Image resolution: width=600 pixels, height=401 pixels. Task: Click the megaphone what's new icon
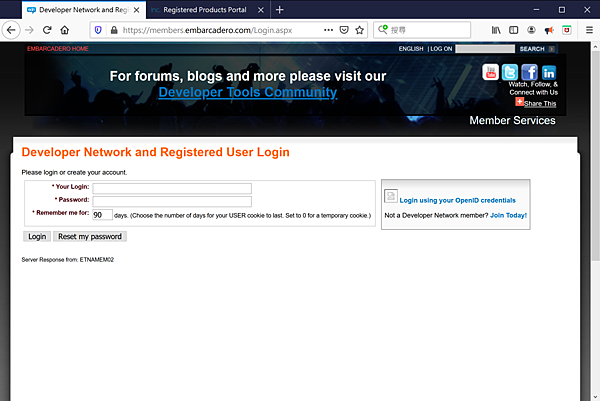tap(549, 30)
